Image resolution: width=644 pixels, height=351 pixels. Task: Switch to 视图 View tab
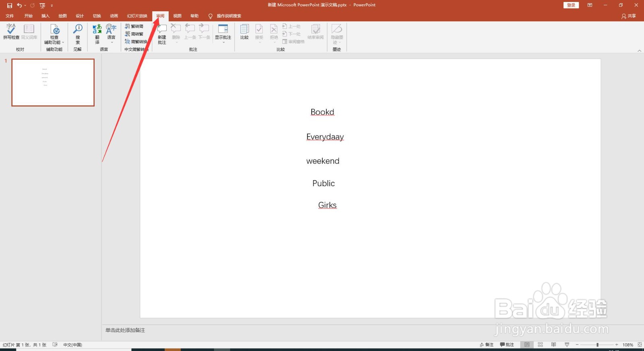click(x=178, y=16)
